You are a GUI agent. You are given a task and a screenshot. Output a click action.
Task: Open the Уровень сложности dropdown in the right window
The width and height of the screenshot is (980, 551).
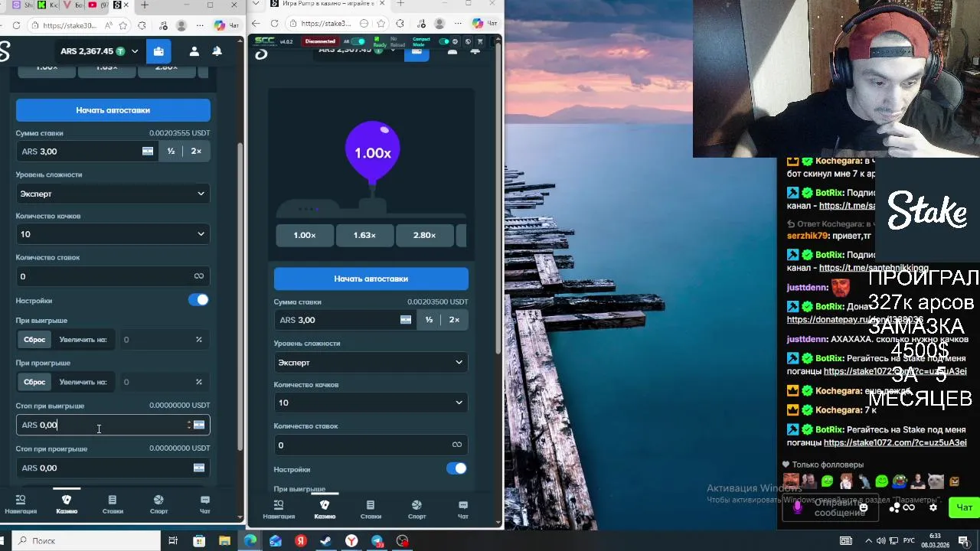point(371,363)
